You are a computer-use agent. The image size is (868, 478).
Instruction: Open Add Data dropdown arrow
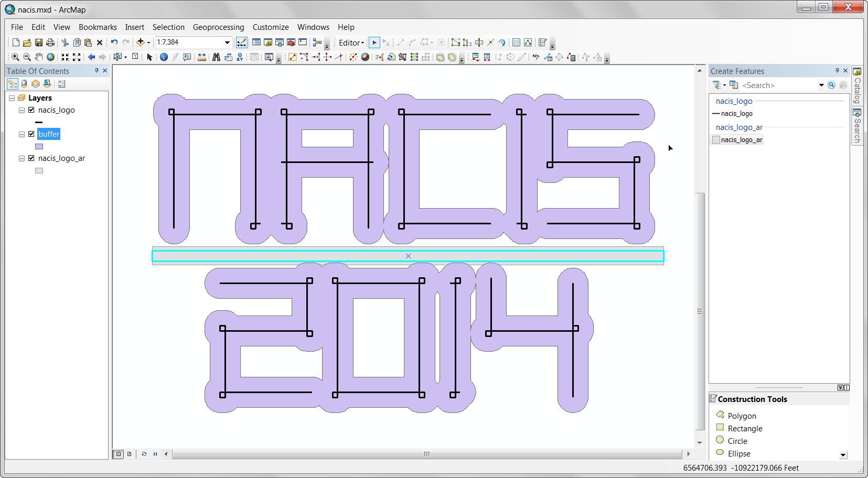coord(148,42)
